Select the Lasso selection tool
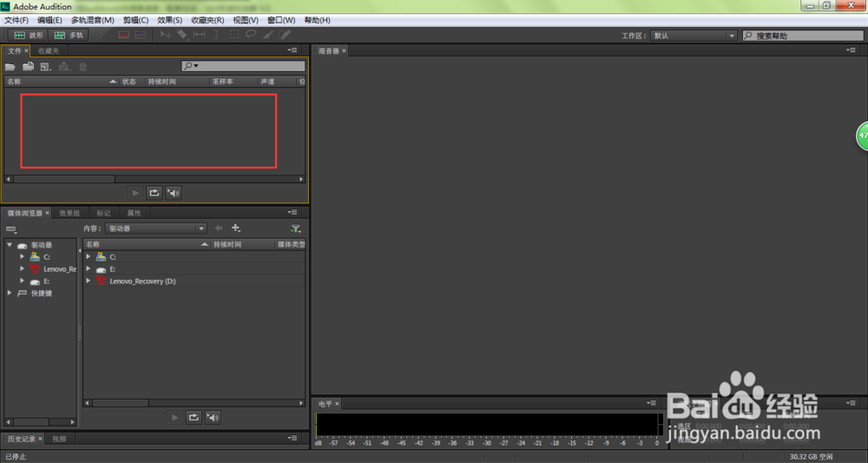 (252, 35)
